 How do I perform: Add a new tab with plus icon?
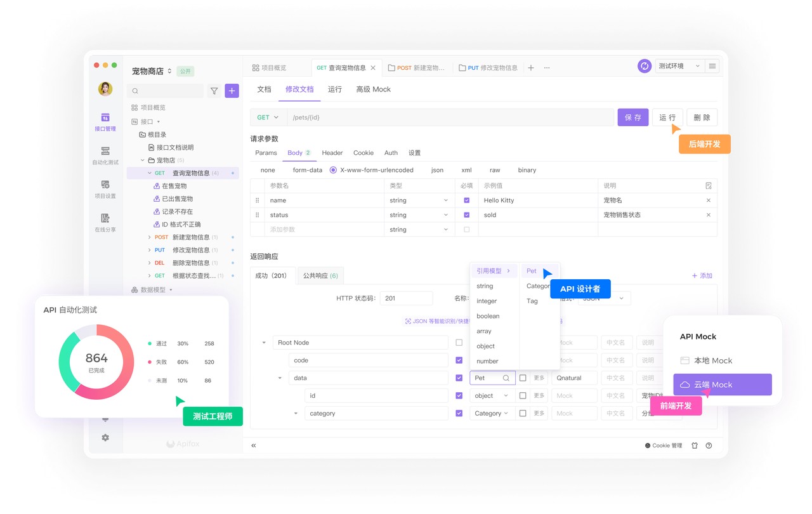coord(531,68)
